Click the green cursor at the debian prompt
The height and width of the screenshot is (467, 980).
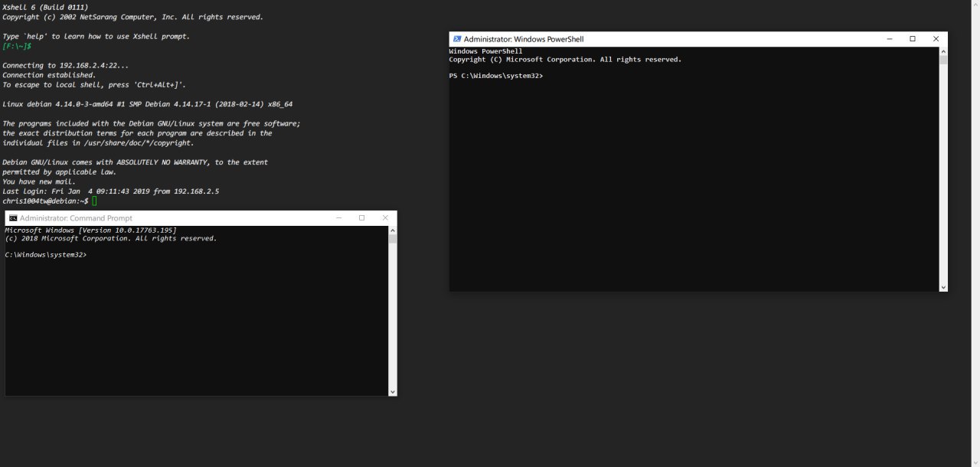[94, 201]
